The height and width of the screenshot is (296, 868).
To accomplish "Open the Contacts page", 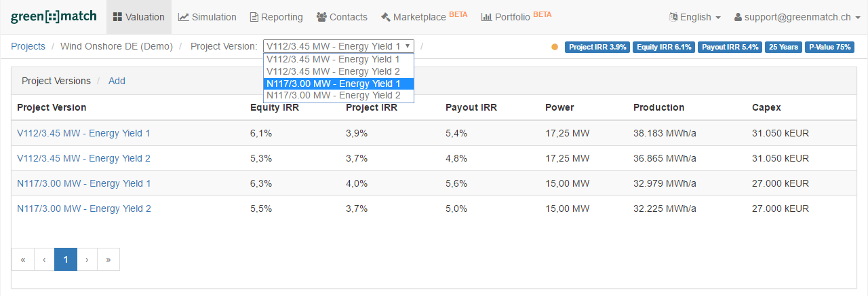I will click(x=342, y=17).
